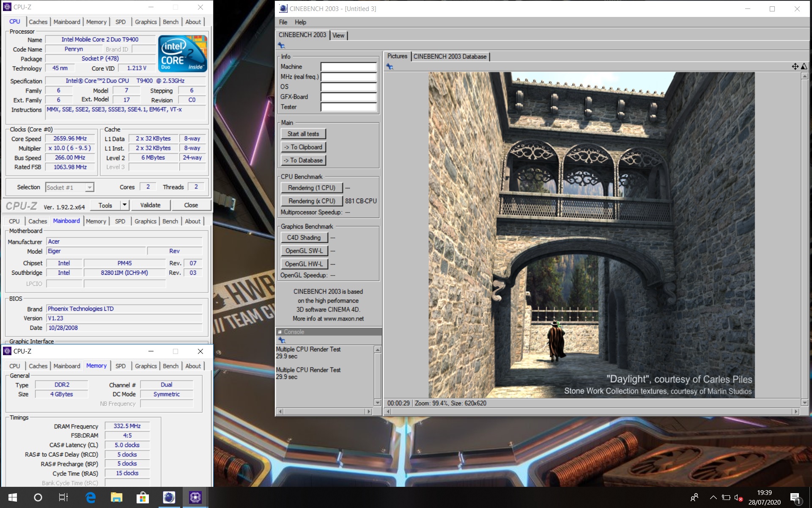Open Microsoft Store from taskbar
Viewport: 812px width, 508px height.
pyautogui.click(x=143, y=497)
